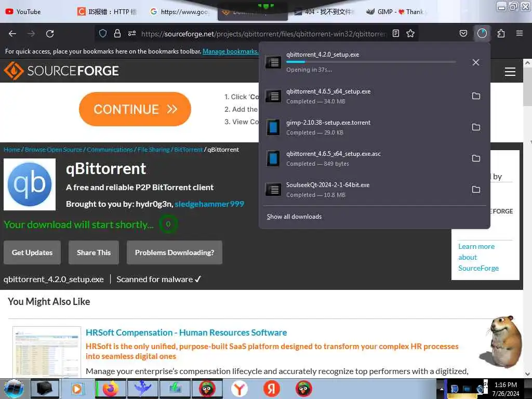
Task: Toggle the downloads panel toolbar button
Action: click(482, 33)
